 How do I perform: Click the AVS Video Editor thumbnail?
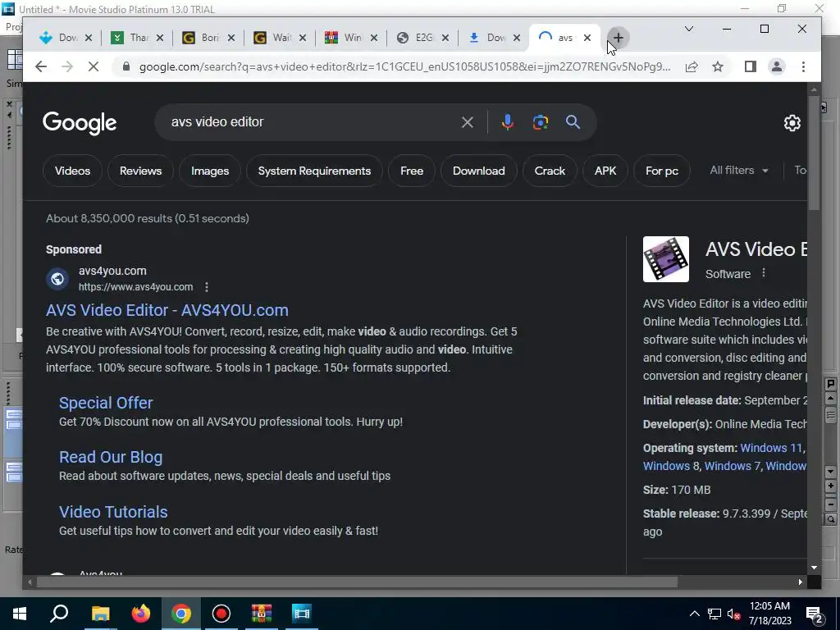665,259
